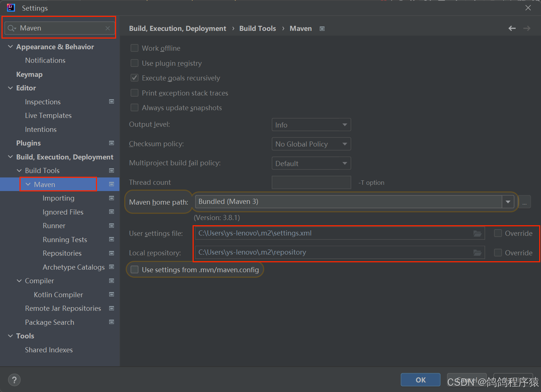Click project settings icon on Plugins row
541x392 pixels.
[112, 143]
